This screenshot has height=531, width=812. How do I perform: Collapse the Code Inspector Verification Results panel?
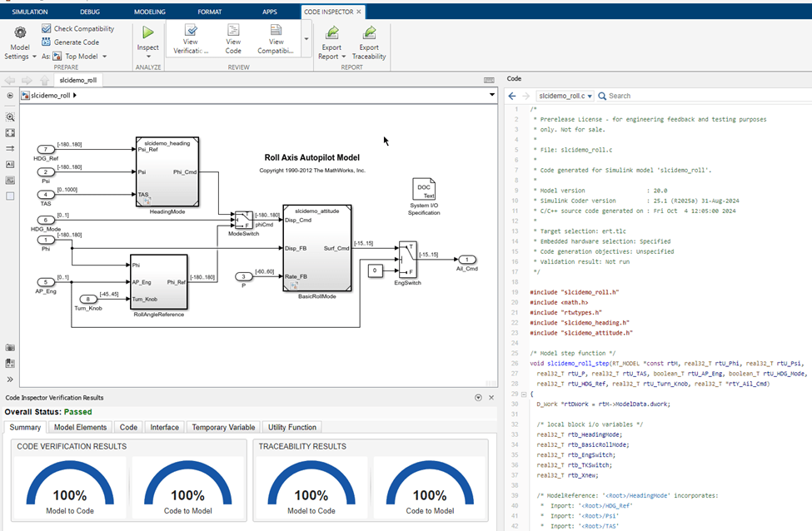(479, 398)
